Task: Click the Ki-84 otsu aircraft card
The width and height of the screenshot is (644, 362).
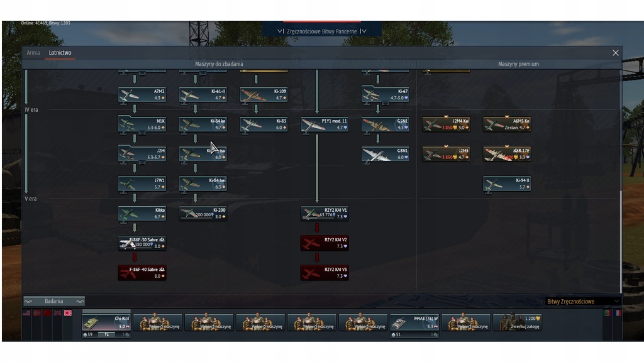Action: click(203, 154)
